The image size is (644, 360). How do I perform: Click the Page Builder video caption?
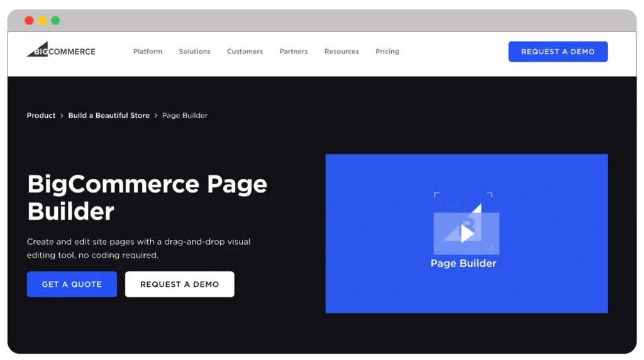464,263
